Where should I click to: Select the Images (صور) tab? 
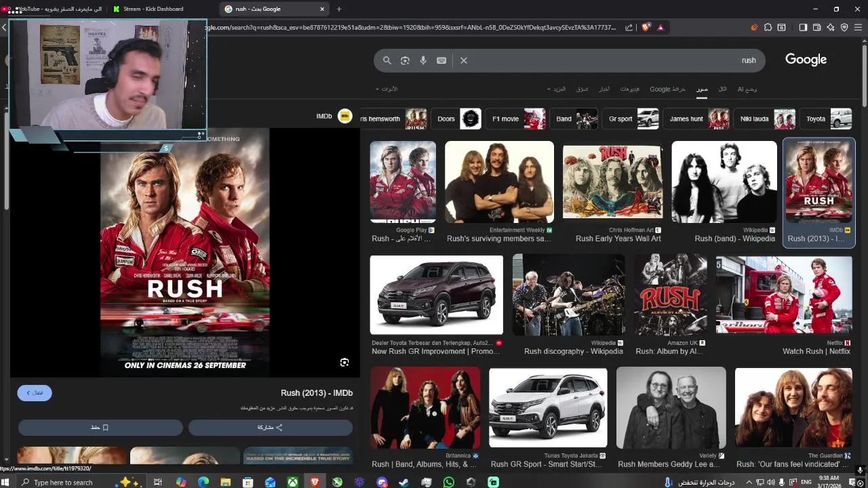coord(702,89)
